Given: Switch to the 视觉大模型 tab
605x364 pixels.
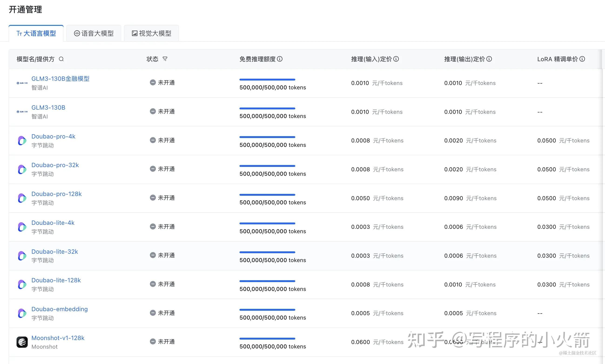Looking at the screenshot, I should tap(151, 33).
